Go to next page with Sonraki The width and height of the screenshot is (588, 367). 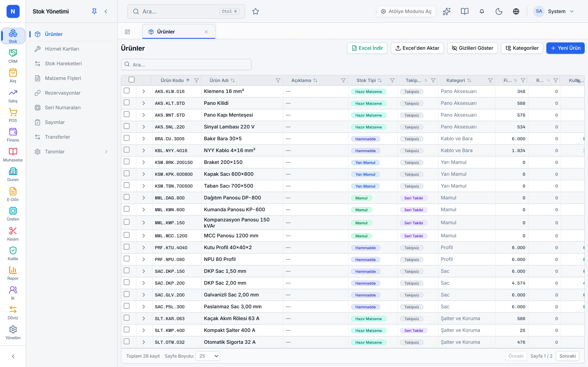[567, 356]
